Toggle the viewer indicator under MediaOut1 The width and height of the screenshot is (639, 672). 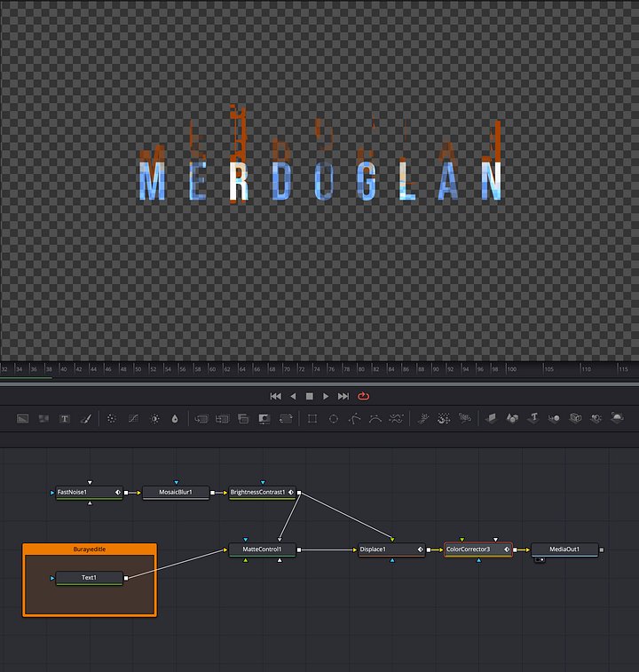tap(540, 560)
